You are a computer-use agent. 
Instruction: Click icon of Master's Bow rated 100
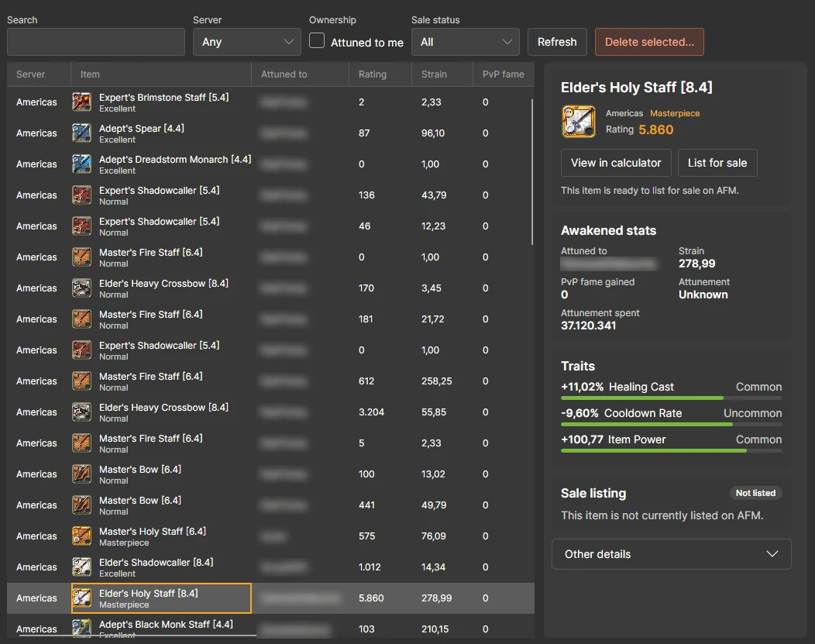pyautogui.click(x=81, y=474)
